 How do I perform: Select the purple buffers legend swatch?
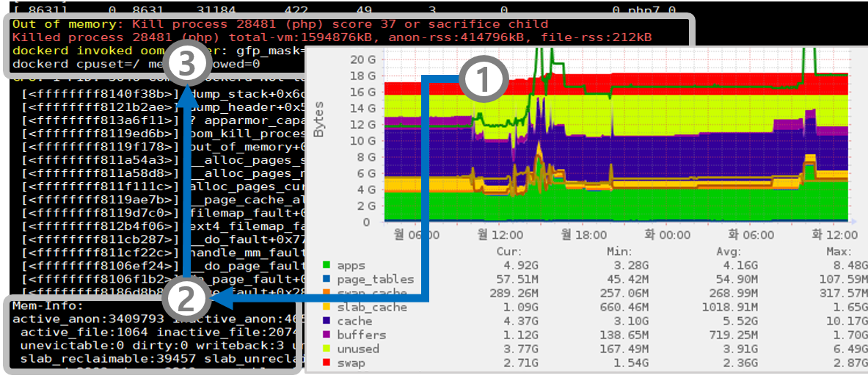(326, 335)
